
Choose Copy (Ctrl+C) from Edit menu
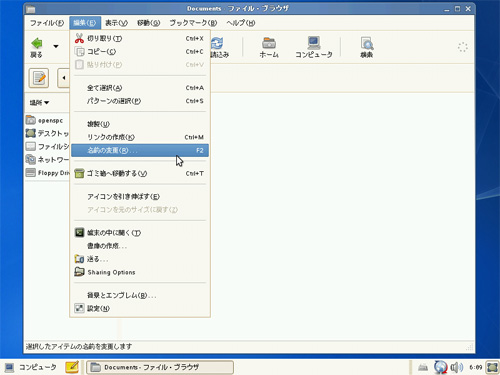(140, 52)
